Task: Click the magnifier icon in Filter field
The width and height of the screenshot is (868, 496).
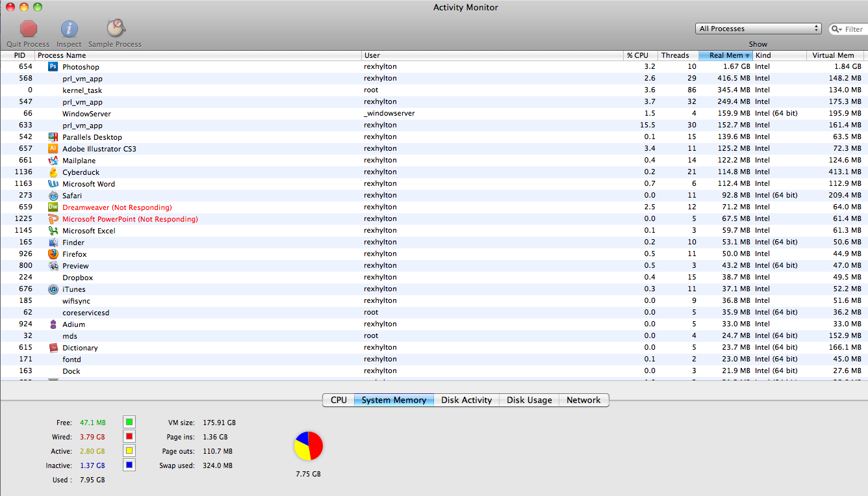Action: click(837, 29)
